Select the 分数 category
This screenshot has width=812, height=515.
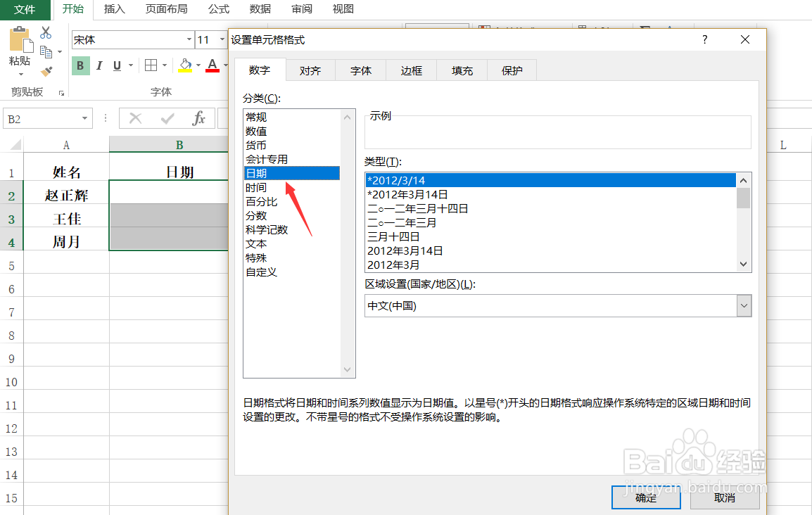291,215
